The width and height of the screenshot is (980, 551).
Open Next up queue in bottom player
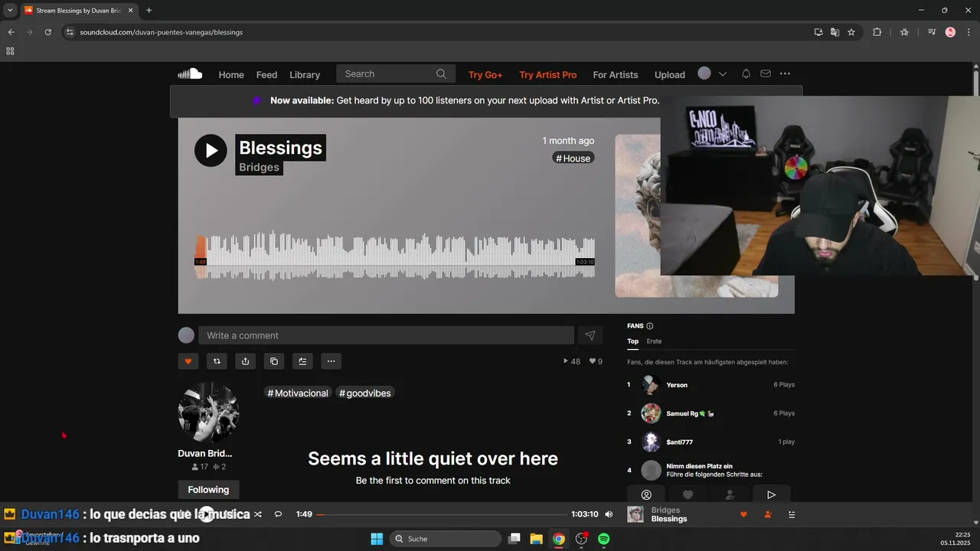[x=792, y=514]
